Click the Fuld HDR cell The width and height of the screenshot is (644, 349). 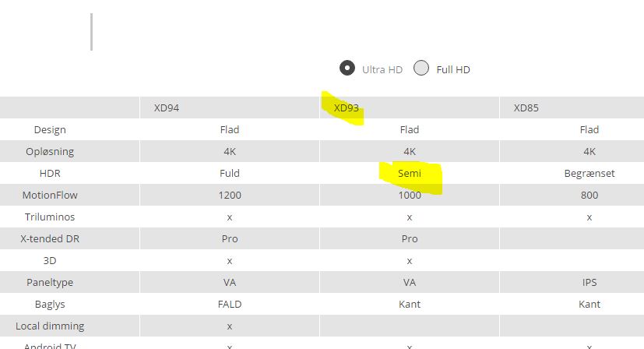point(230,174)
